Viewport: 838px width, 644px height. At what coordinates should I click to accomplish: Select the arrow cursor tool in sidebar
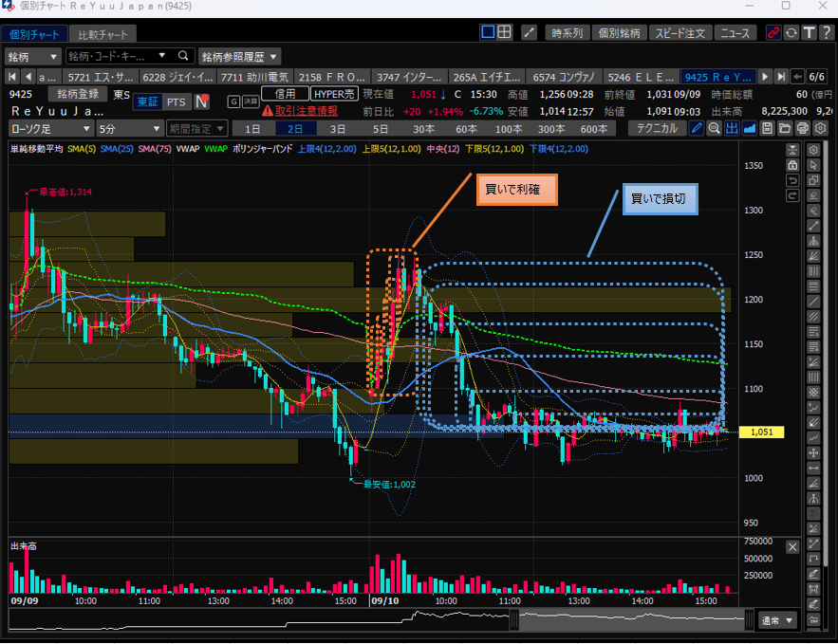point(813,165)
